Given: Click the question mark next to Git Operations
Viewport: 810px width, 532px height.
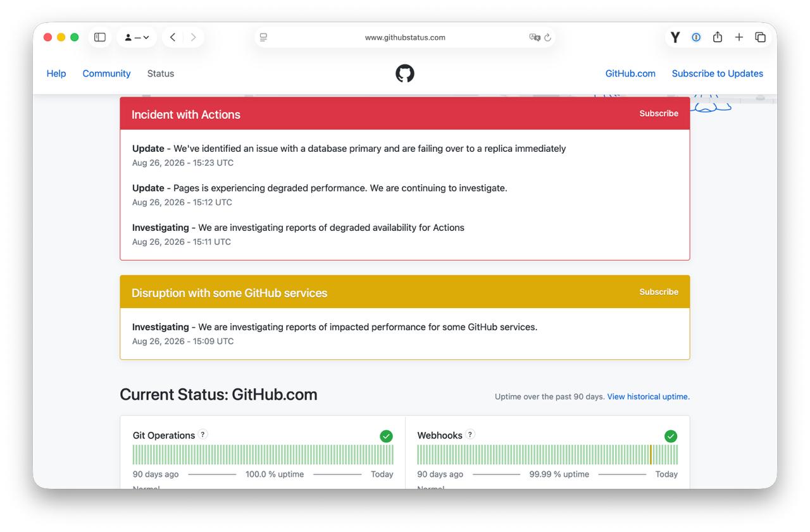Looking at the screenshot, I should point(203,435).
